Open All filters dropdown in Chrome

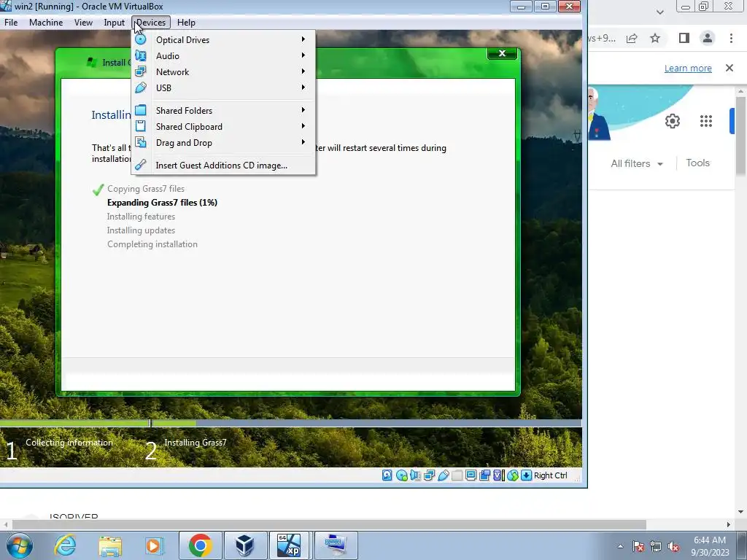click(x=636, y=163)
